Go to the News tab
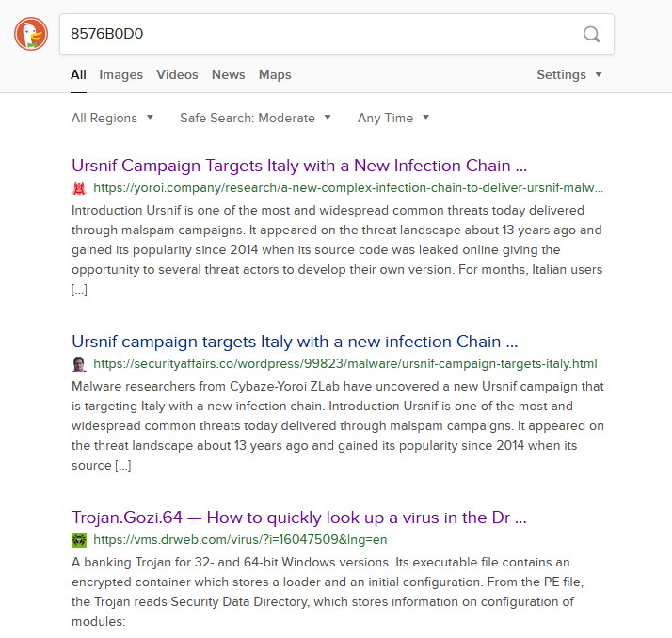Screen dimensions: 672x638 click(x=229, y=74)
